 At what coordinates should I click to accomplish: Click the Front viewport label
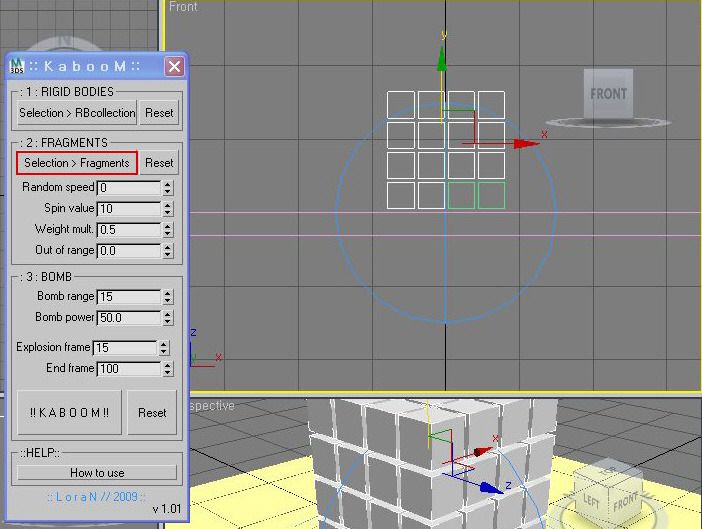tap(183, 7)
